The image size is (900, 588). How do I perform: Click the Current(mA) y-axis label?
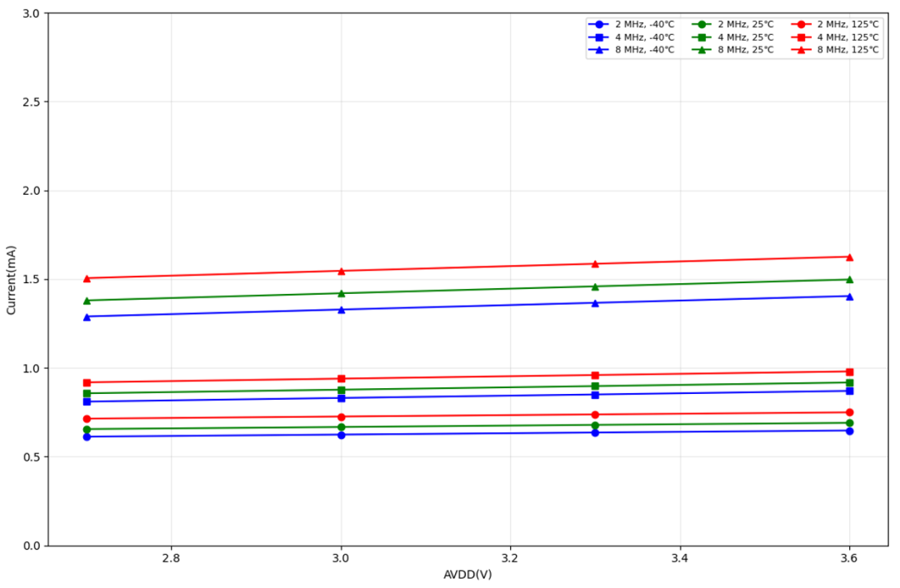point(11,280)
